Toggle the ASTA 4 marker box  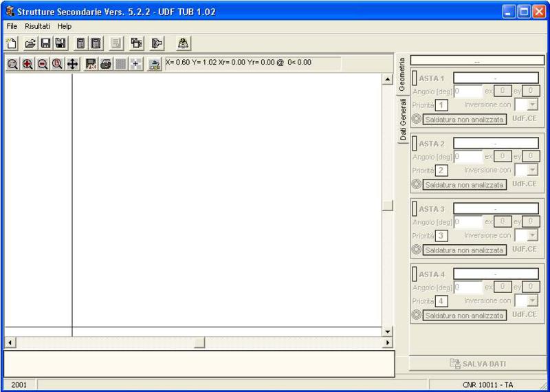[415, 274]
